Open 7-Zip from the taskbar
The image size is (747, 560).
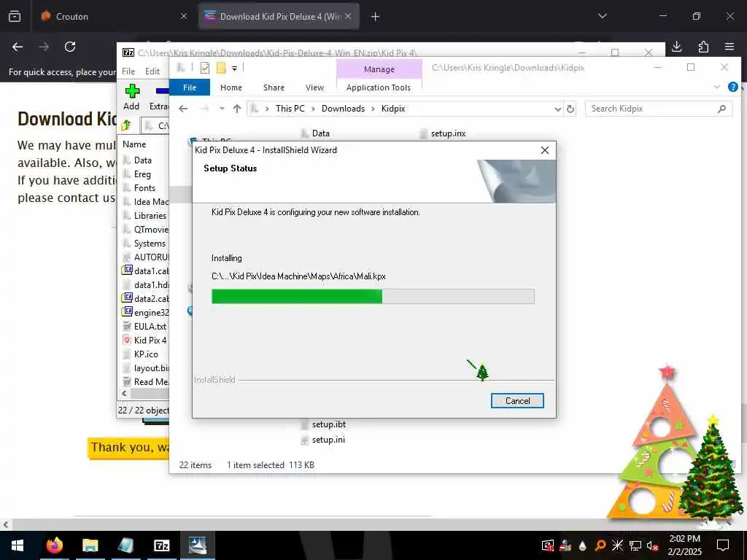(161, 545)
